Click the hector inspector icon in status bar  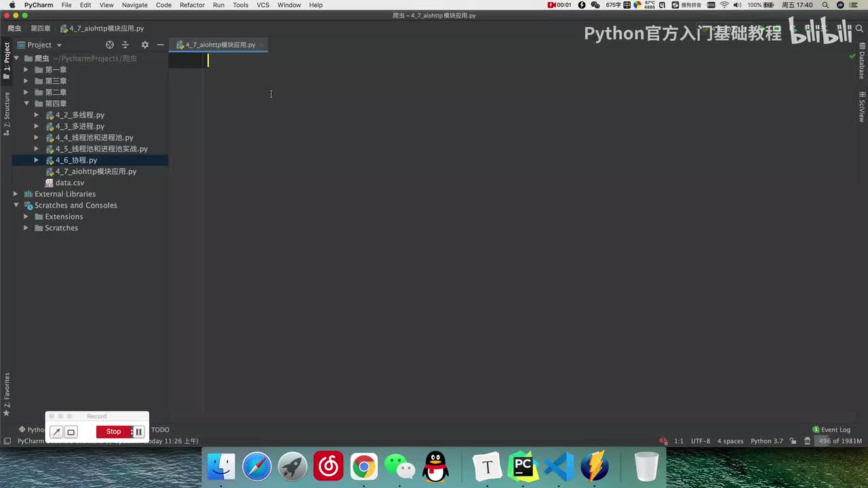coord(807,441)
